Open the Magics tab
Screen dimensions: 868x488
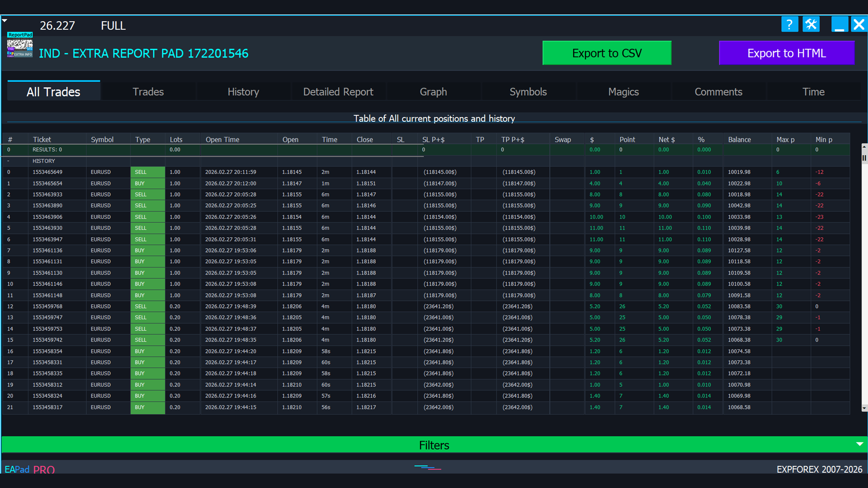[623, 92]
